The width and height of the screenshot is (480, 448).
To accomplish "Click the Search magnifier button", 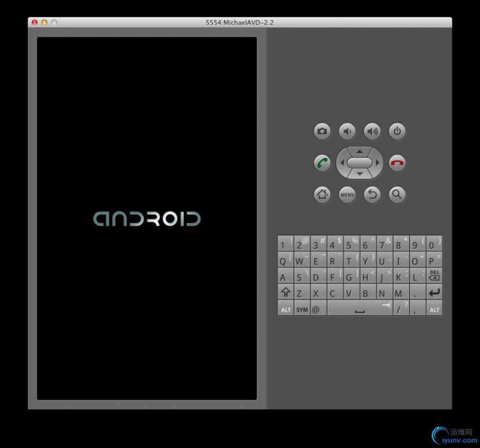I will pos(397,194).
